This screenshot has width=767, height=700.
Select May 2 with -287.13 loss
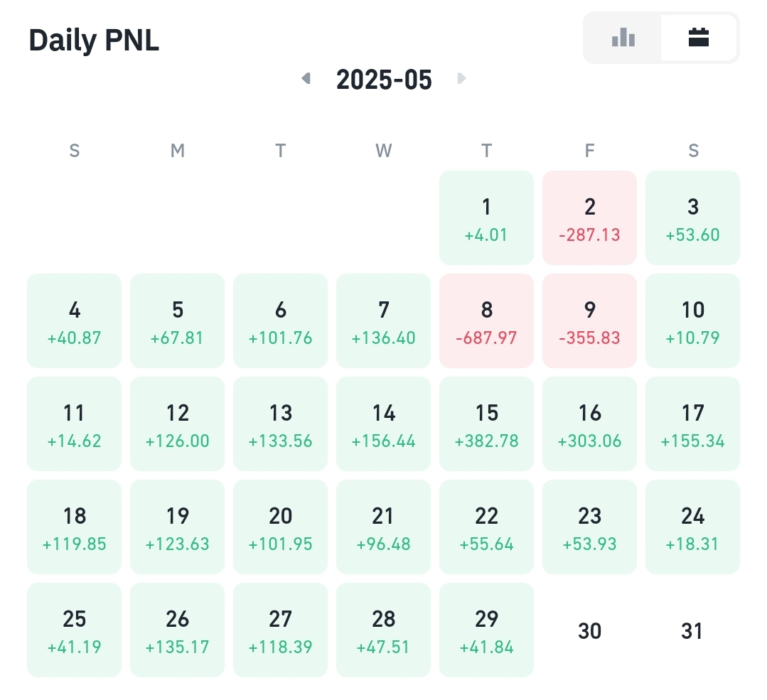click(589, 217)
